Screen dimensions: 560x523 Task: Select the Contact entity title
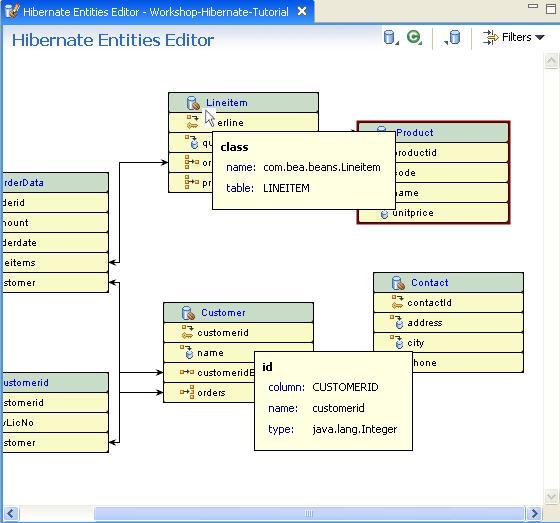point(430,283)
